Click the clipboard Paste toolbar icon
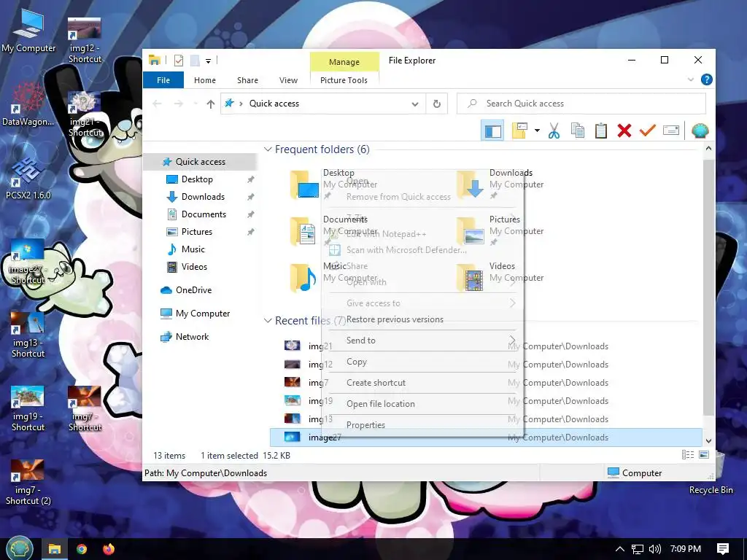Viewport: 747px width, 560px height. coord(601,131)
